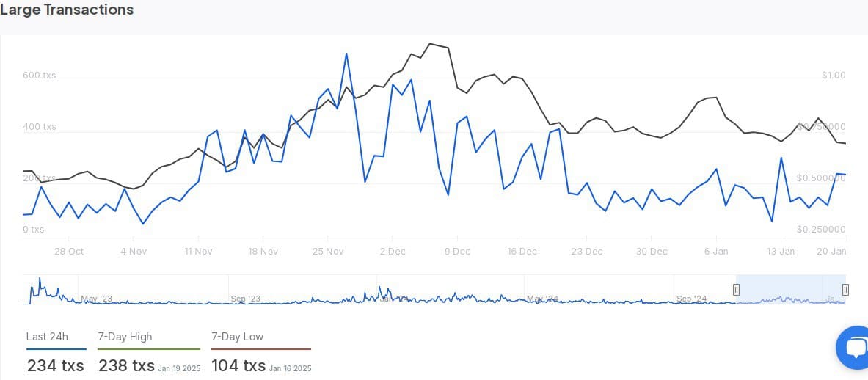Image resolution: width=868 pixels, height=380 pixels.
Task: Click the left handle of the range navigator
Action: point(736,290)
